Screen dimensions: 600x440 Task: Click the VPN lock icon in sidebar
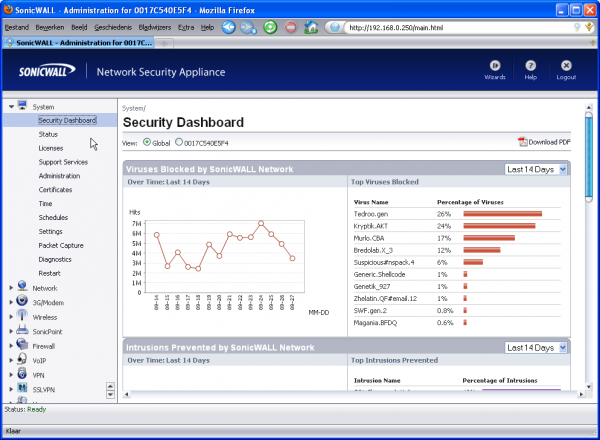(x=22, y=373)
